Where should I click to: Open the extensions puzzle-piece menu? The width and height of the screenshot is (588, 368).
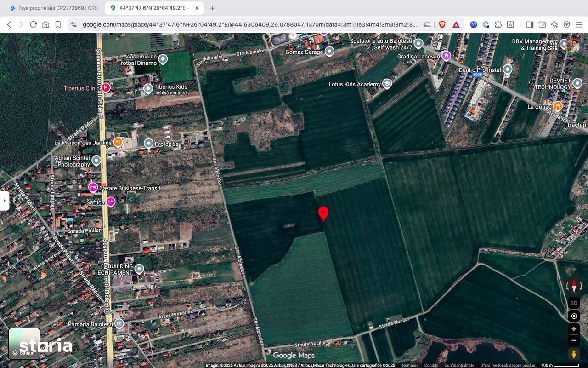point(499,24)
